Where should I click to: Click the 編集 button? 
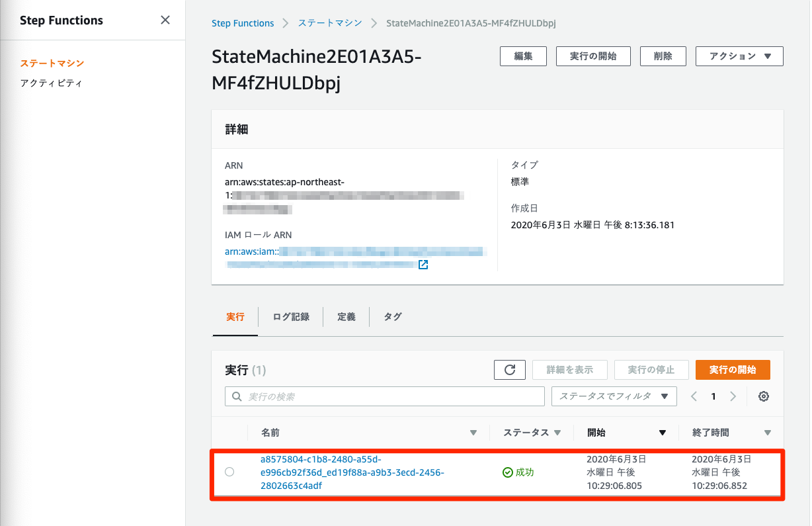[523, 56]
